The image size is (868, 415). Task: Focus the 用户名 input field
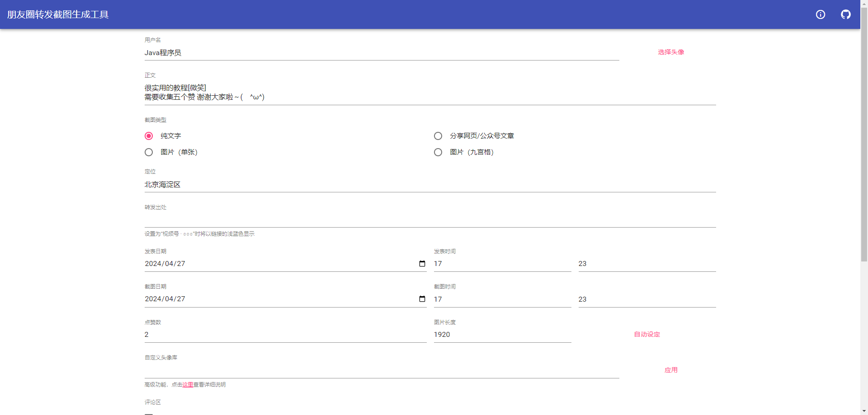(x=382, y=53)
